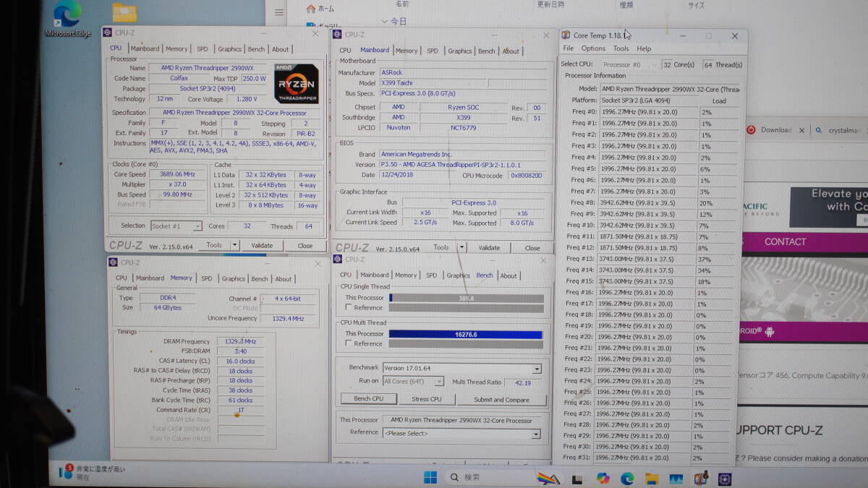
Task: Click the CPU-Z title icon in the Bench window
Action: click(338, 259)
